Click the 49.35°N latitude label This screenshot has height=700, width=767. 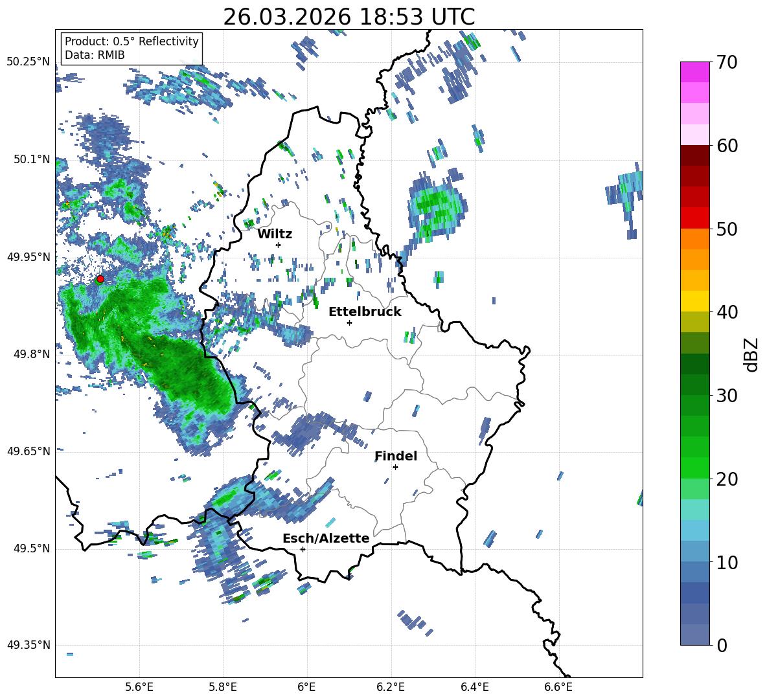[x=29, y=645]
